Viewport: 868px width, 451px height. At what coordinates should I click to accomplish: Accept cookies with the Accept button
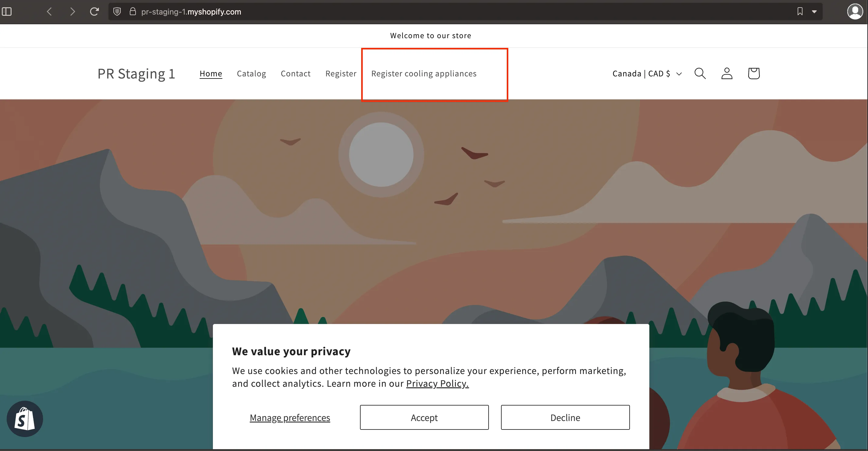pos(424,417)
